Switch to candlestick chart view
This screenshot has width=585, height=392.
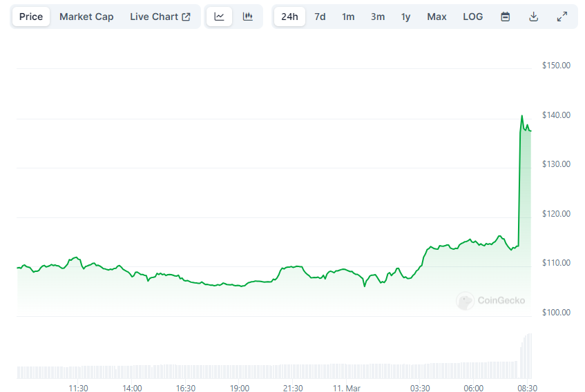tap(247, 17)
